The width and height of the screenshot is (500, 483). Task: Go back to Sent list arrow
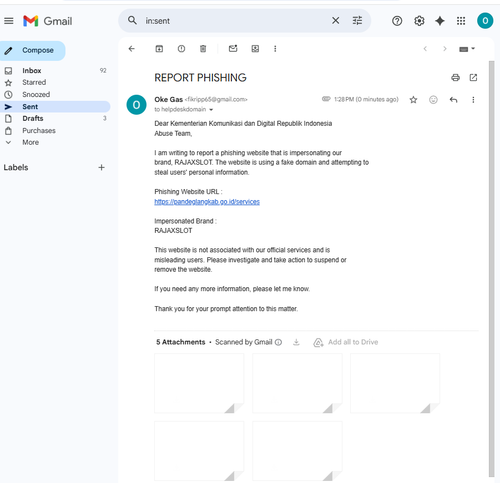[132, 49]
